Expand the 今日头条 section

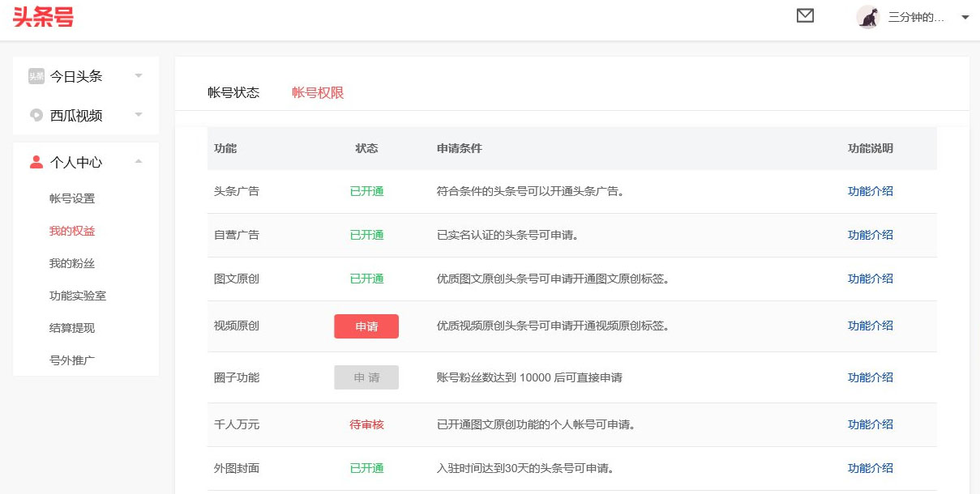pyautogui.click(x=138, y=75)
